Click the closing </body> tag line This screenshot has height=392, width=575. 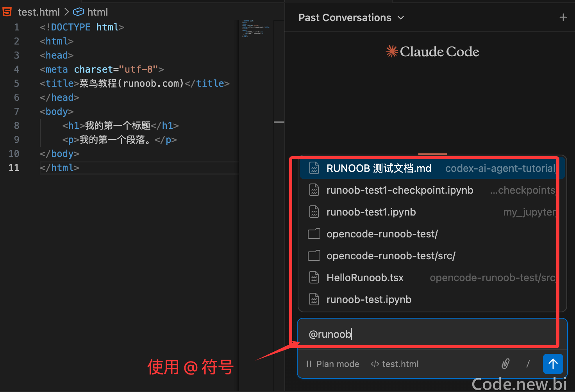tap(59, 154)
